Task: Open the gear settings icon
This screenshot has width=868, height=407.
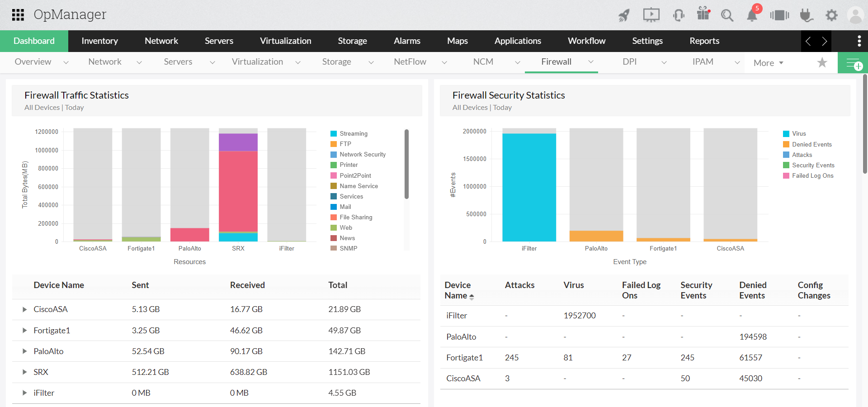Action: click(x=831, y=15)
